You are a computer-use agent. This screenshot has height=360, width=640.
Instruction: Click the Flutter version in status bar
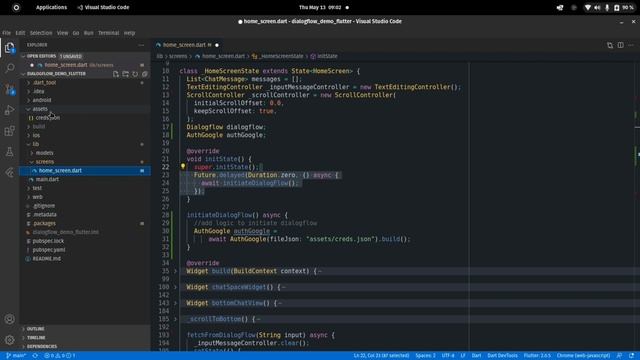[537, 356]
